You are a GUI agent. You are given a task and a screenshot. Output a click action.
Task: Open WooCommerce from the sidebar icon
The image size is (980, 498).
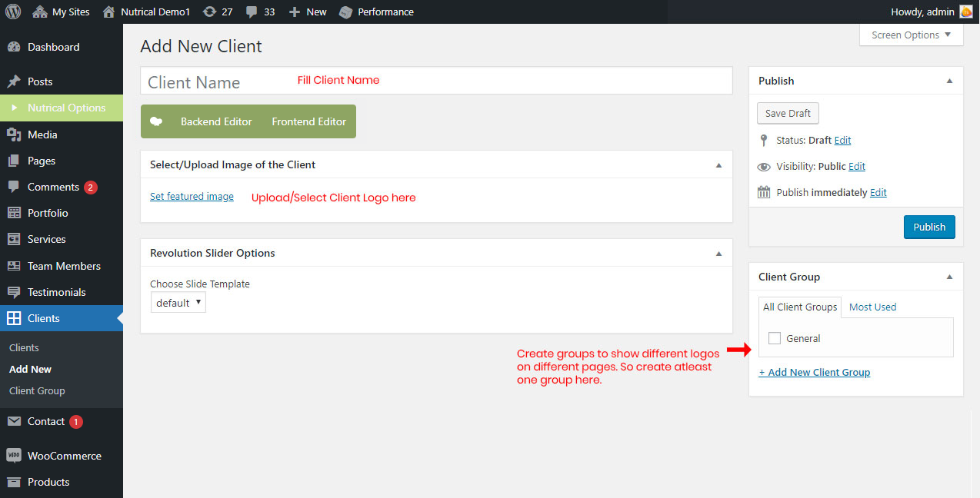pyautogui.click(x=14, y=456)
